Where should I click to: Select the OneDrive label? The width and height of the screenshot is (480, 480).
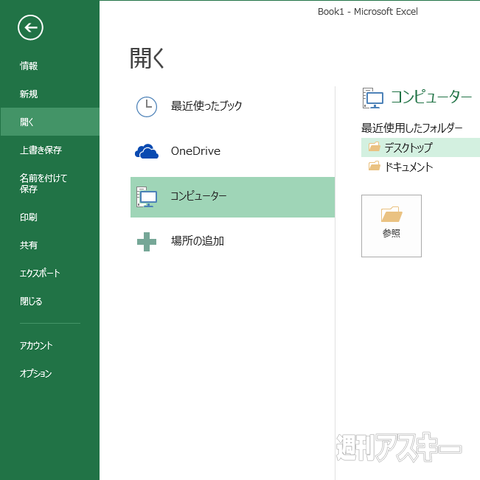coord(196,151)
